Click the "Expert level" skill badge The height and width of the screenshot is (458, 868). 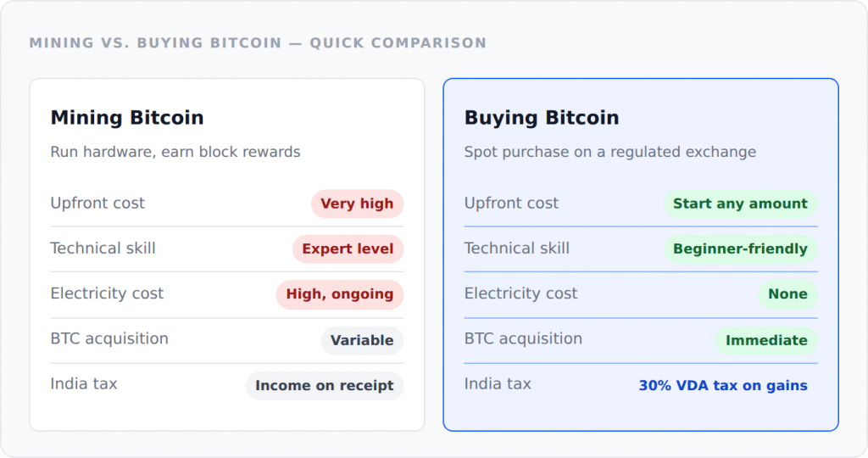[x=348, y=249]
